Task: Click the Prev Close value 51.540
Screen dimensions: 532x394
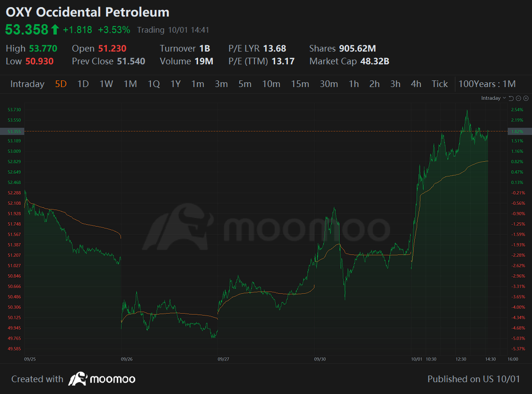Action: pyautogui.click(x=131, y=61)
